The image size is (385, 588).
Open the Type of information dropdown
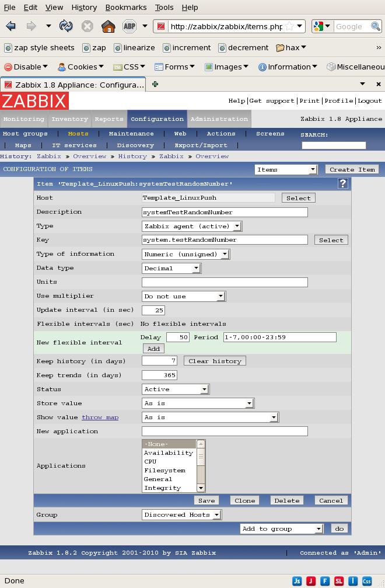click(185, 254)
